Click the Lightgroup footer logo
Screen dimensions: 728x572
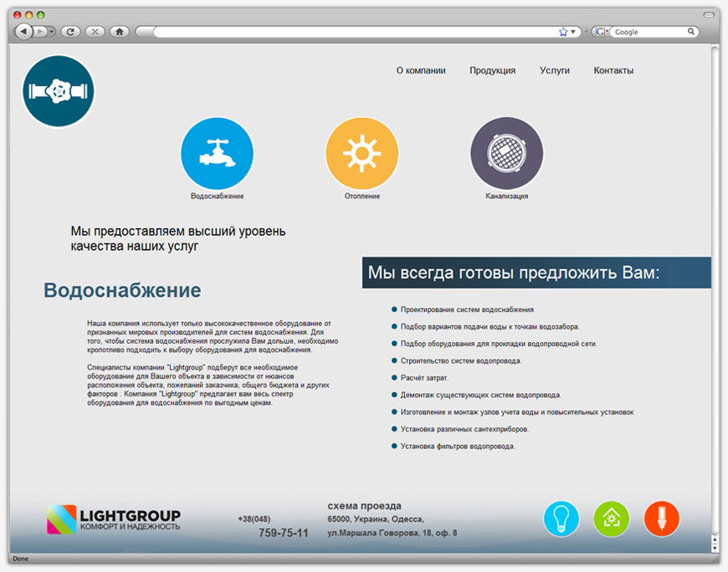pos(114,519)
